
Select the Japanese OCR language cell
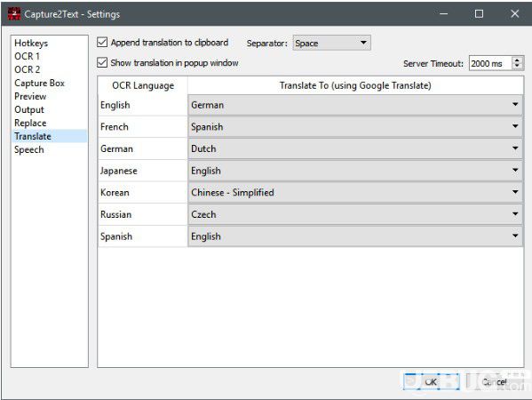point(142,171)
